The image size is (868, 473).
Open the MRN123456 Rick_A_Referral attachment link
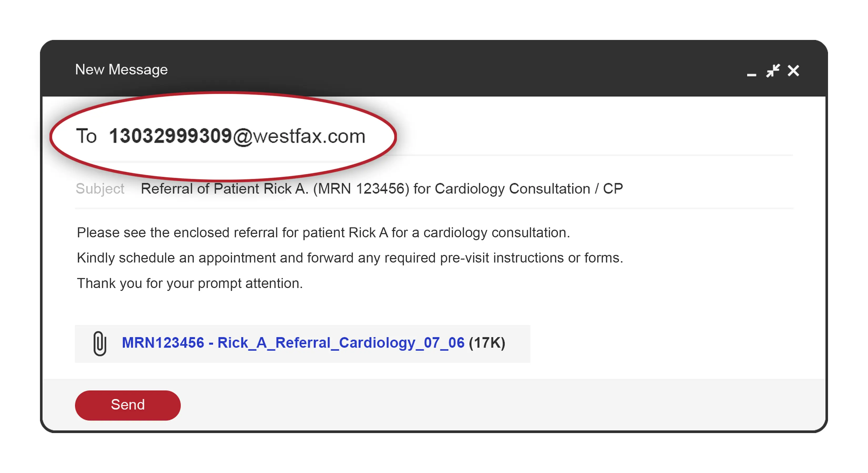click(x=293, y=343)
